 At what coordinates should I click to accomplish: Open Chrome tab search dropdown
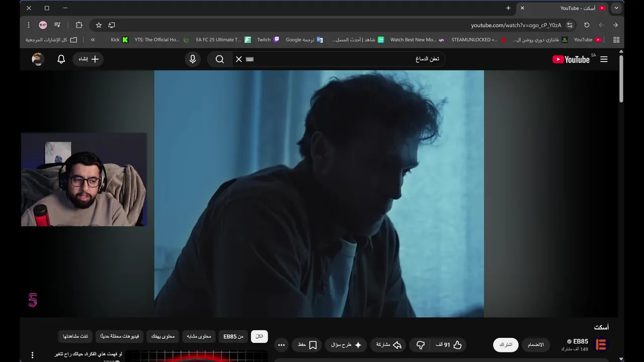coord(616,8)
